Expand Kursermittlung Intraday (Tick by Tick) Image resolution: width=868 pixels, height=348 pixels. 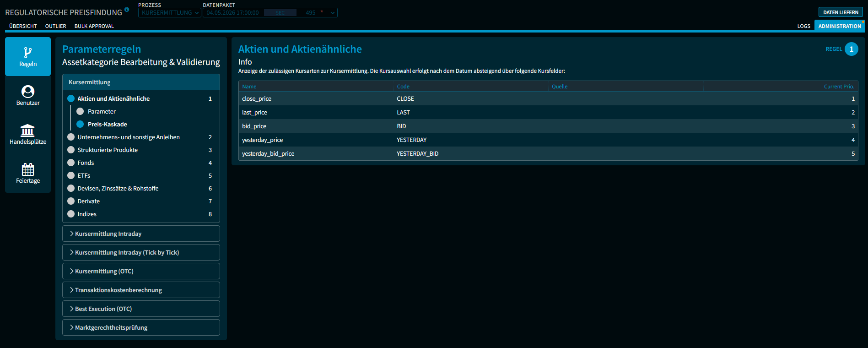pyautogui.click(x=141, y=252)
